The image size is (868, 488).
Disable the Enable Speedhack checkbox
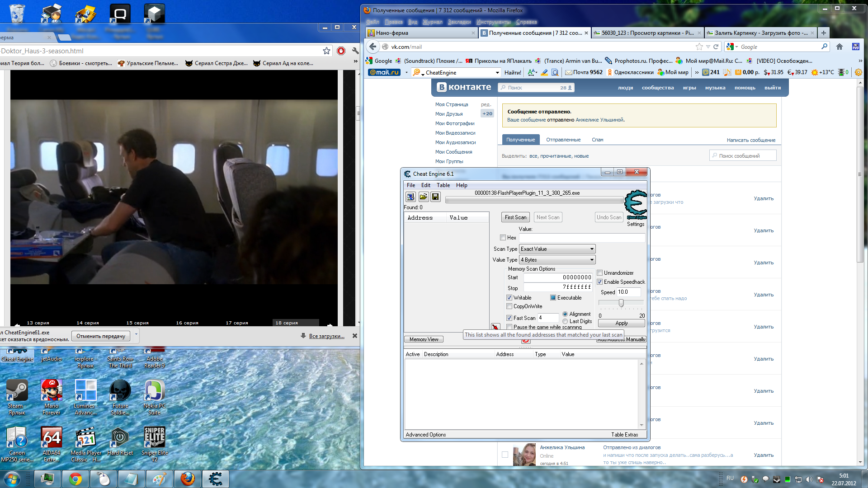point(600,282)
